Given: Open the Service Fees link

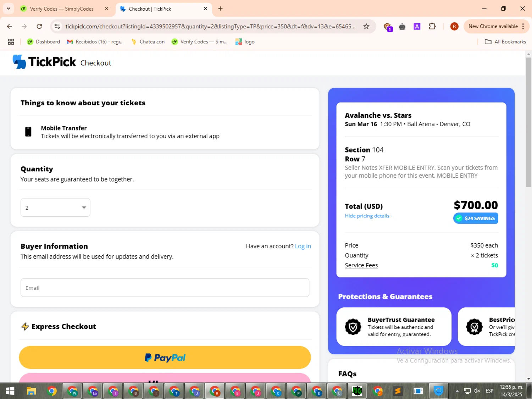Looking at the screenshot, I should pos(361,265).
